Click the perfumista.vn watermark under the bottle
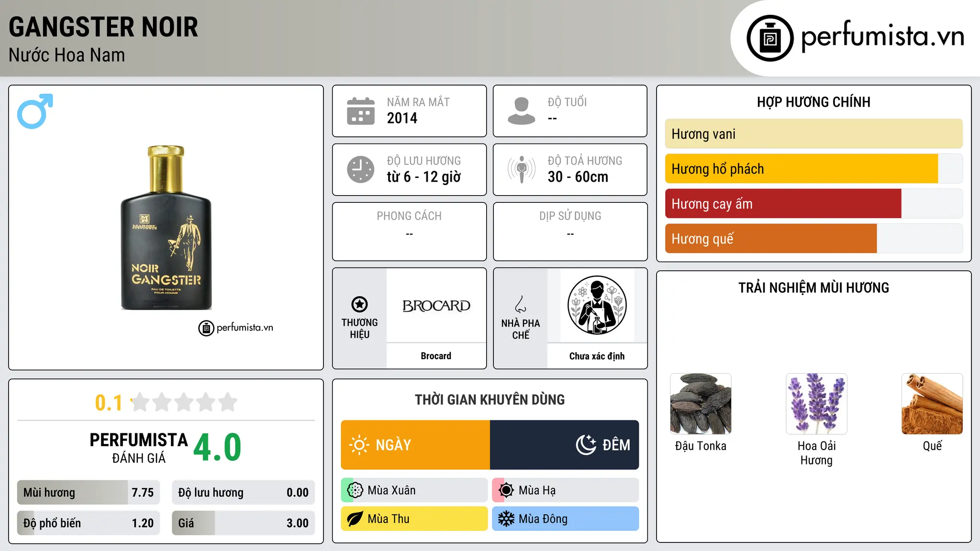The height and width of the screenshot is (551, 980). pos(236,328)
